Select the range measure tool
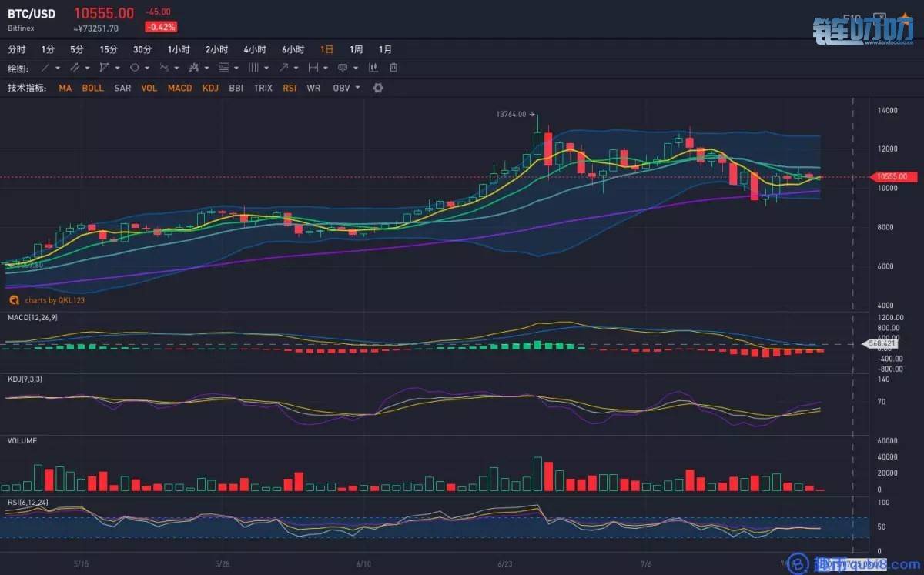The image size is (924, 575). 313,68
